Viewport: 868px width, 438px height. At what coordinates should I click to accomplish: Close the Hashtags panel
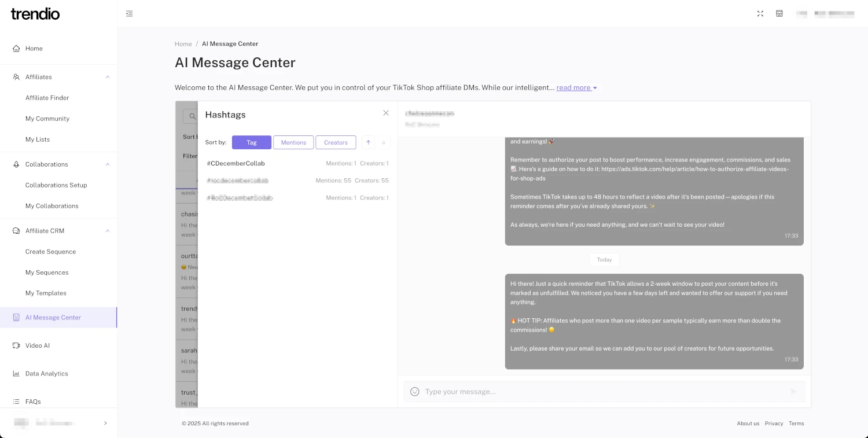tap(386, 113)
